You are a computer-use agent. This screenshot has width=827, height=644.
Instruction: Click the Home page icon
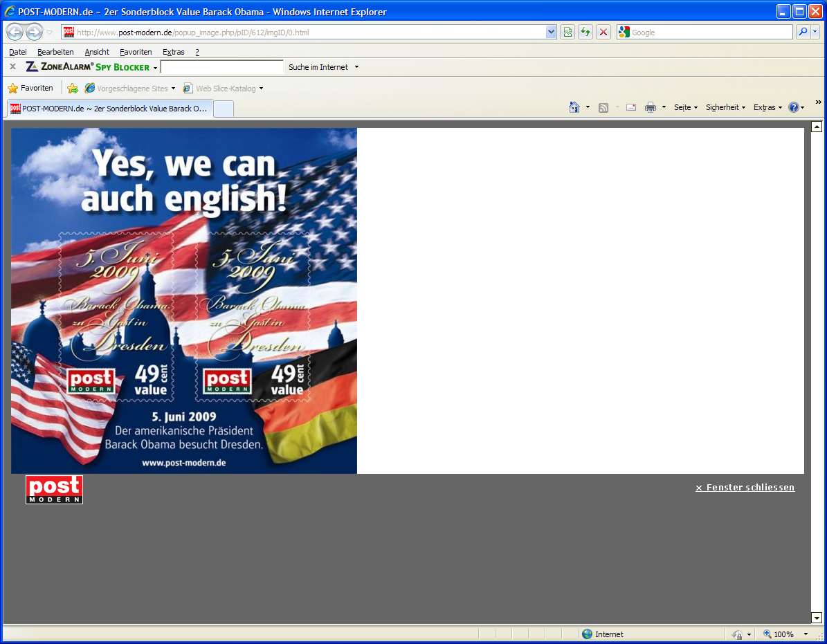[574, 107]
